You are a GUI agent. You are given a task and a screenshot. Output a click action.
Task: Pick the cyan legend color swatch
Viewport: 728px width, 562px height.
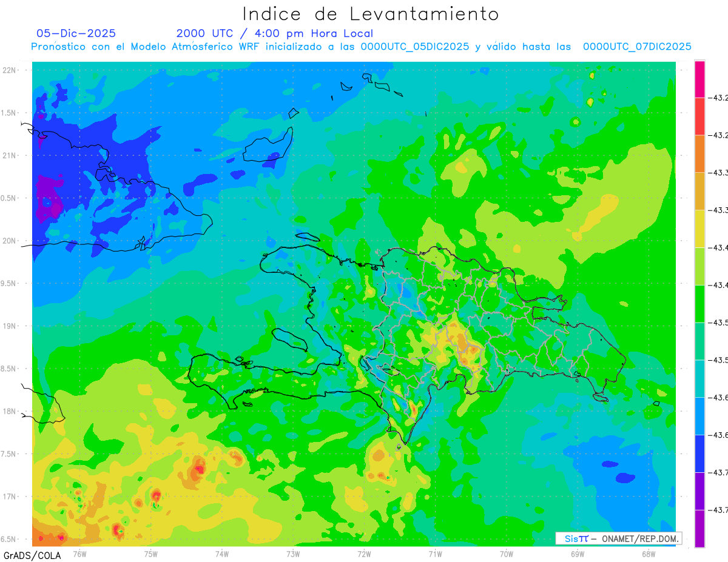(x=699, y=378)
